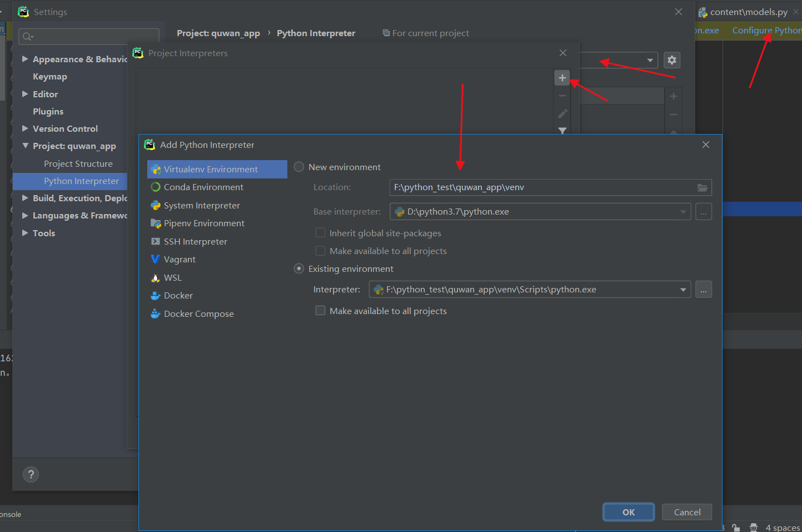Click the Settings search field
This screenshot has width=802, height=532.
coord(89,36)
